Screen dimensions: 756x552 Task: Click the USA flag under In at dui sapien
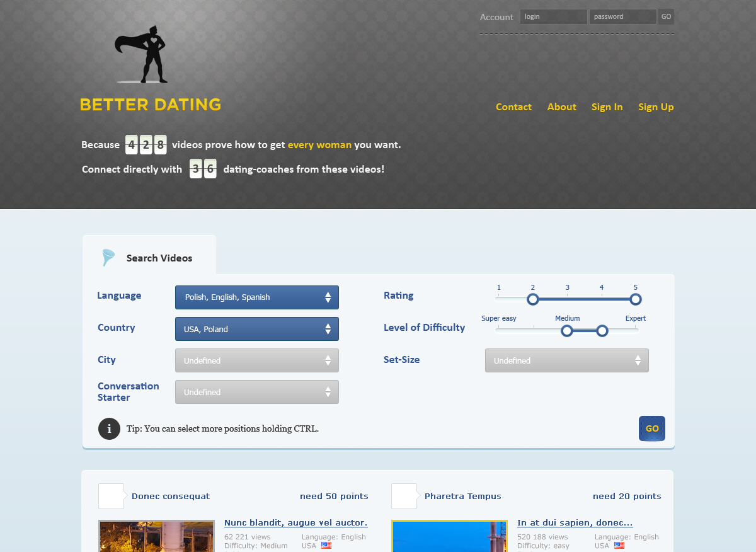(x=619, y=546)
